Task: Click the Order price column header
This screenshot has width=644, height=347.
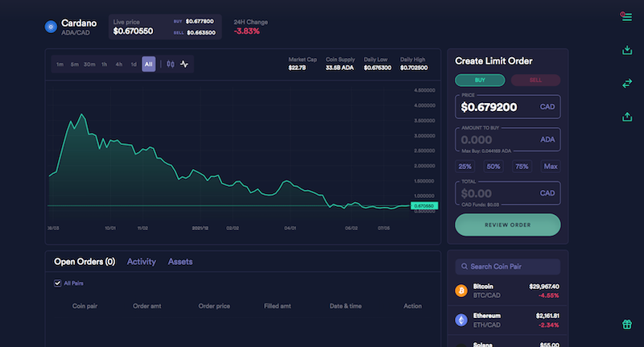Action: click(214, 306)
